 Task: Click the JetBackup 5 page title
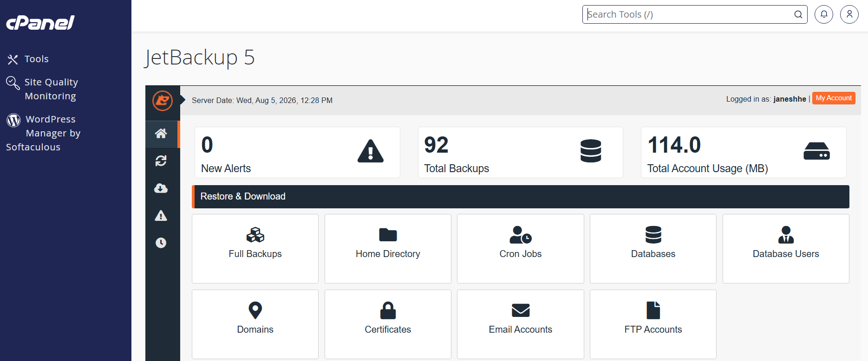click(200, 58)
